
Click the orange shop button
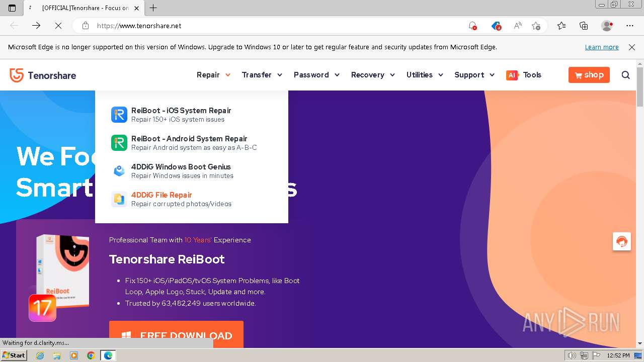coord(589,75)
